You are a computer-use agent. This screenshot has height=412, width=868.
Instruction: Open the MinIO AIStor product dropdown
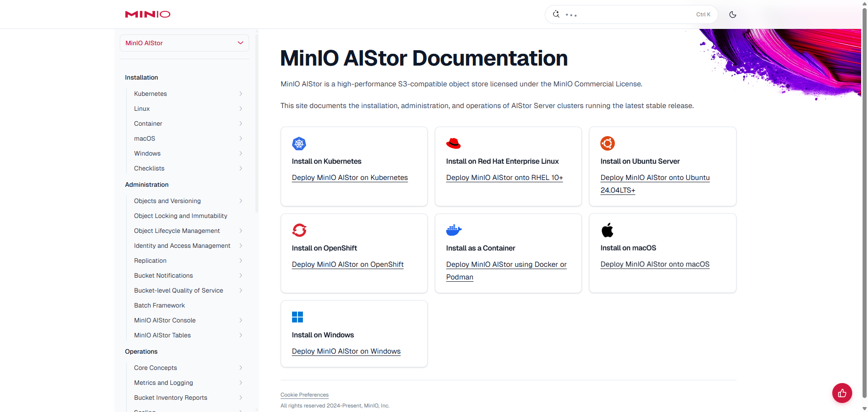coord(184,43)
